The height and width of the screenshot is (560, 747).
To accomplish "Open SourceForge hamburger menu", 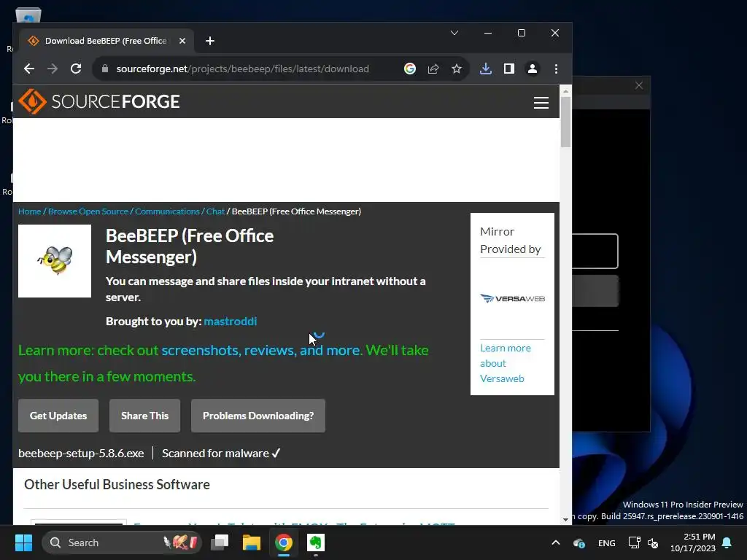I will point(541,102).
